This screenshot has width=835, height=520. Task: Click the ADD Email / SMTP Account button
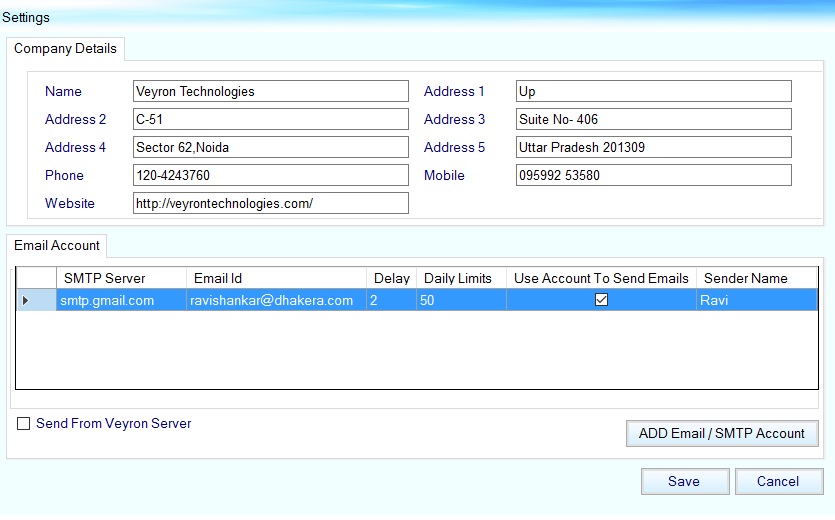(721, 433)
